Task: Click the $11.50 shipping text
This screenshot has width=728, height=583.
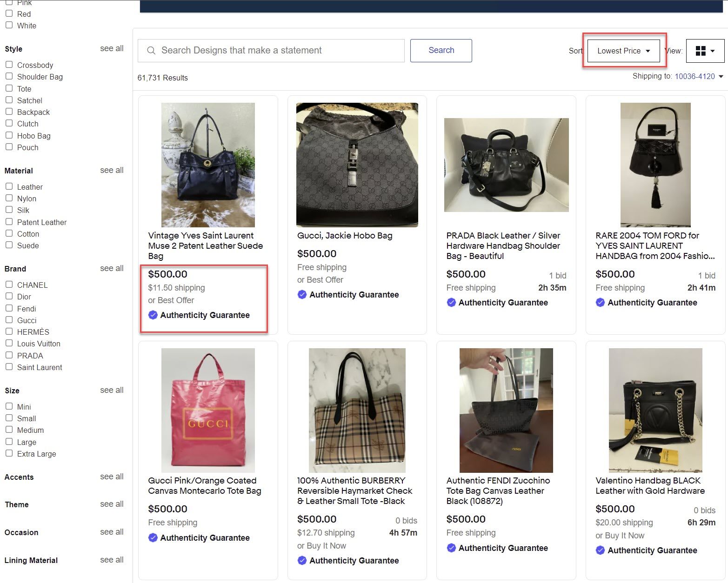Action: tap(176, 288)
